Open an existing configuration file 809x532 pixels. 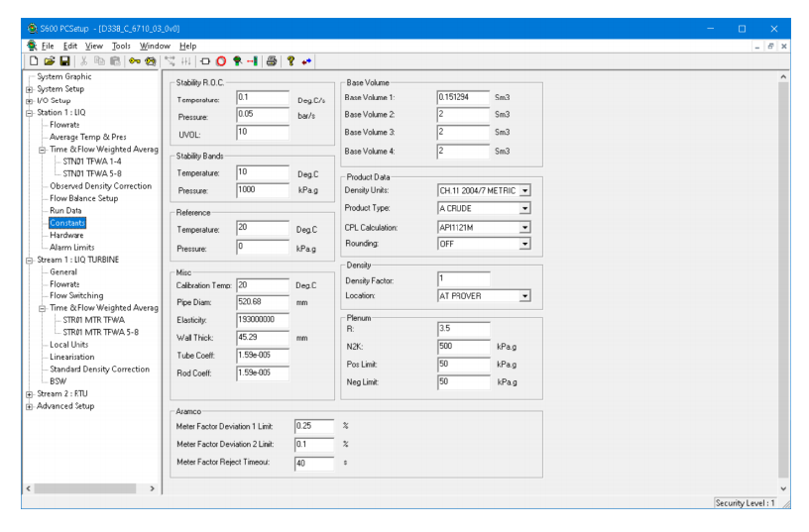(49, 61)
